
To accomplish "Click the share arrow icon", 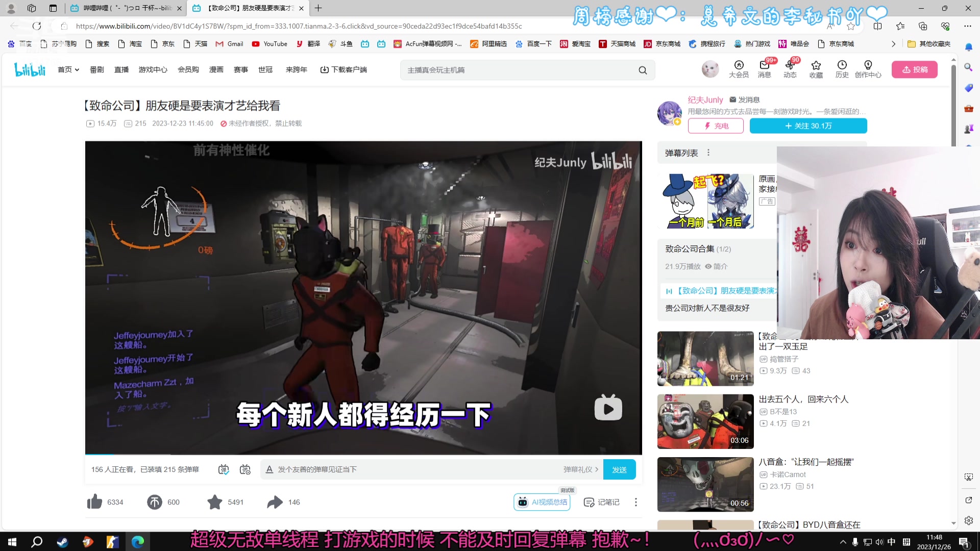I will [275, 502].
